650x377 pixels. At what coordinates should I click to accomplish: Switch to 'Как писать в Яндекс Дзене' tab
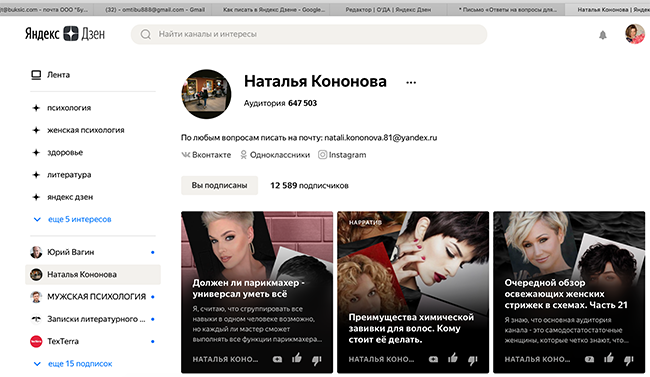click(x=274, y=9)
